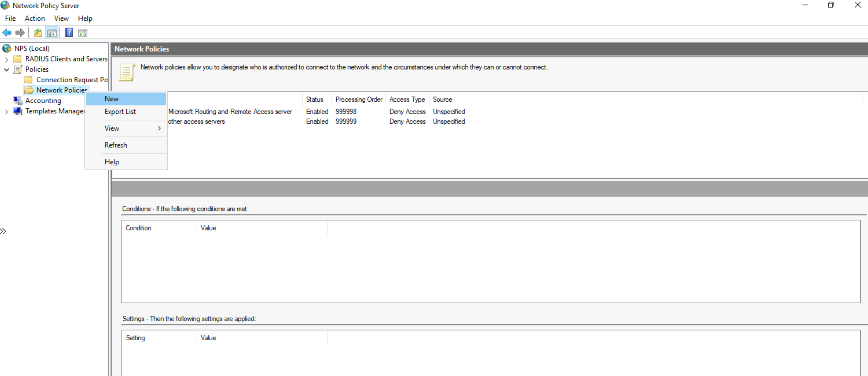868x376 pixels.
Task: Select the Microsoft Routing and Remote Access policy row
Action: click(230, 112)
